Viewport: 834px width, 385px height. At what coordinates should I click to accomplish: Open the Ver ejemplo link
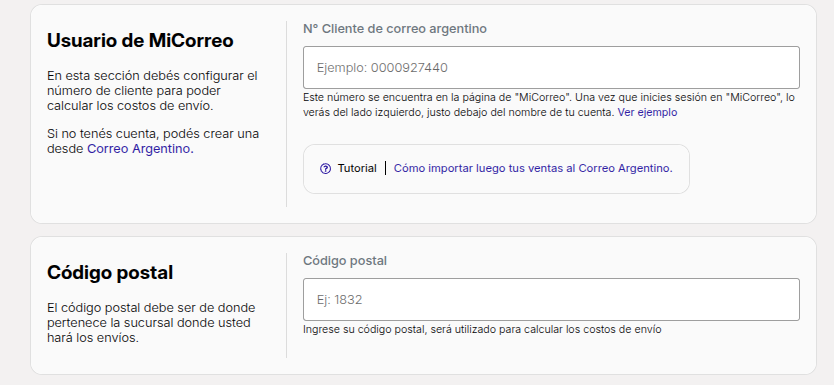pos(647,113)
